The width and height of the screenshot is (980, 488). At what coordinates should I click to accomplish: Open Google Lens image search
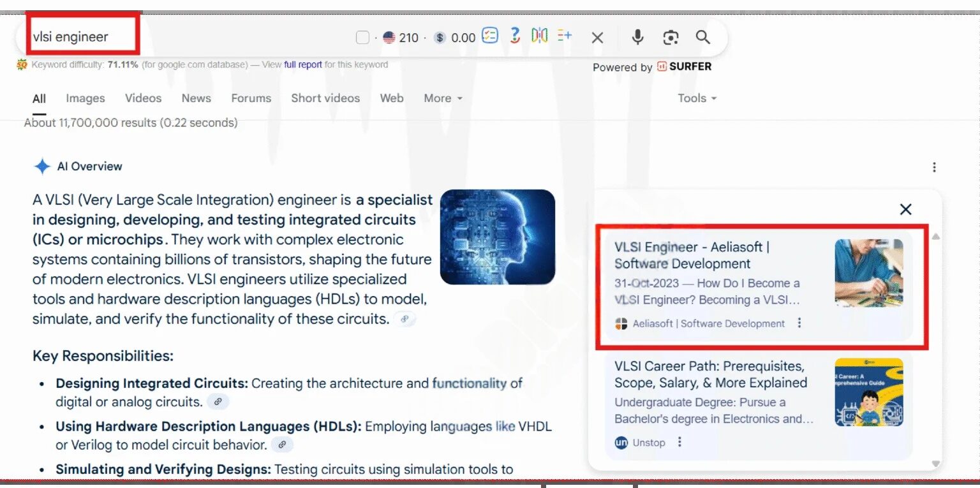pos(671,37)
